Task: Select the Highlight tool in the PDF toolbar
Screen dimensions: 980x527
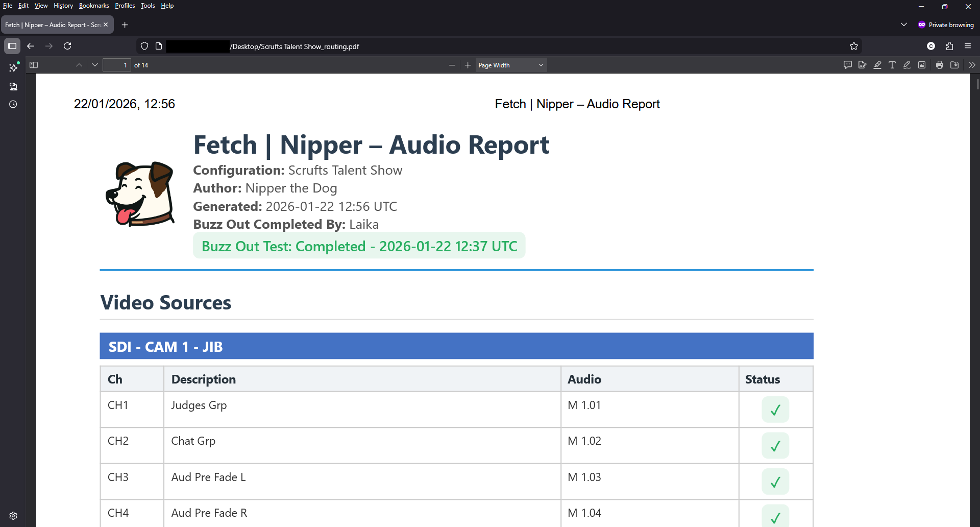Action: coord(877,65)
